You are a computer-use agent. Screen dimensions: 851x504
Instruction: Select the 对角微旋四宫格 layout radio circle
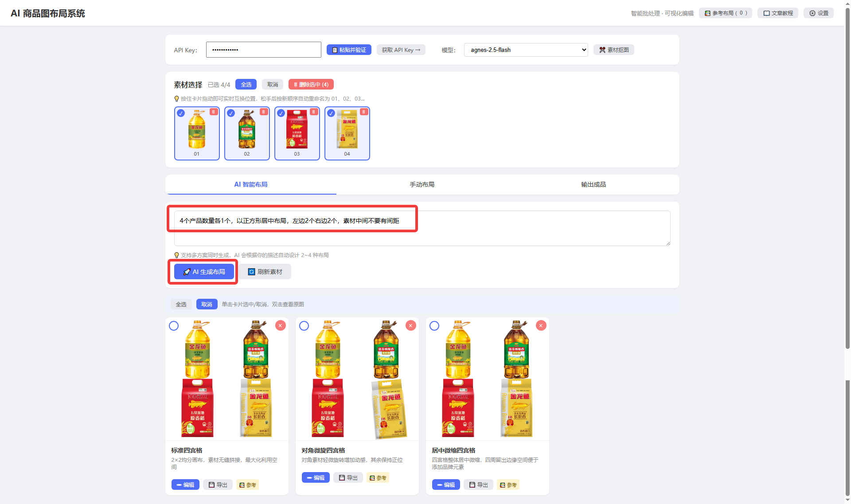[304, 326]
